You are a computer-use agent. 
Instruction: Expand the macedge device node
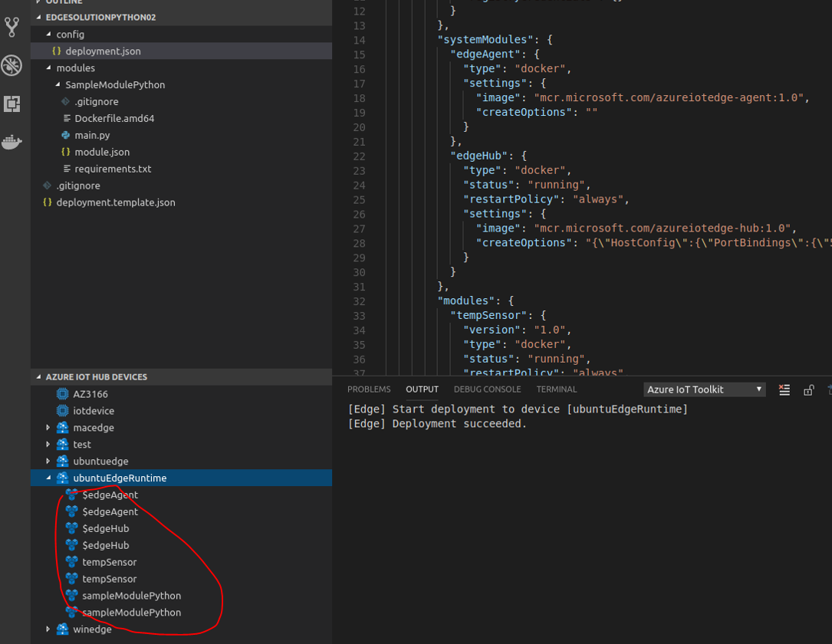(48, 428)
